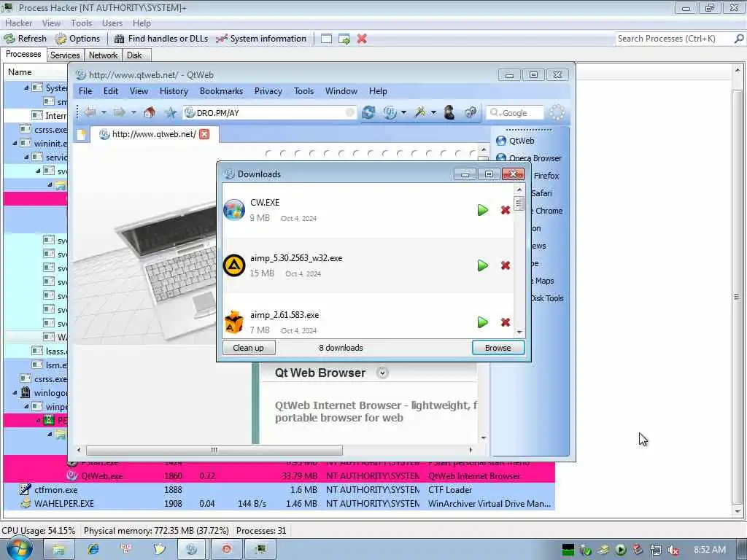The width and height of the screenshot is (747, 560).
Task: Click the QtWeb address bar showing DRO.PM/AY
Action: tap(270, 113)
